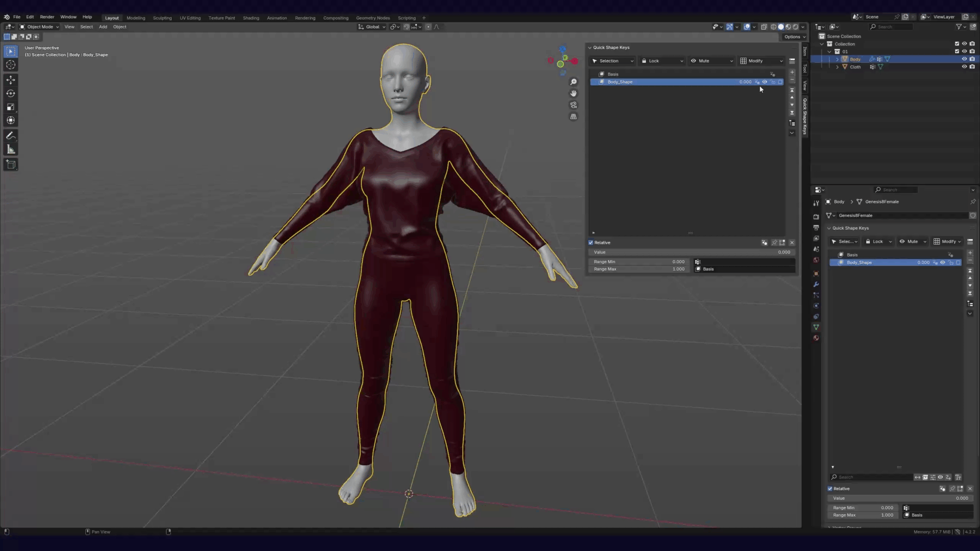The image size is (980, 551).
Task: Open Lock dropdown in sidebar shape keys
Action: click(x=662, y=61)
